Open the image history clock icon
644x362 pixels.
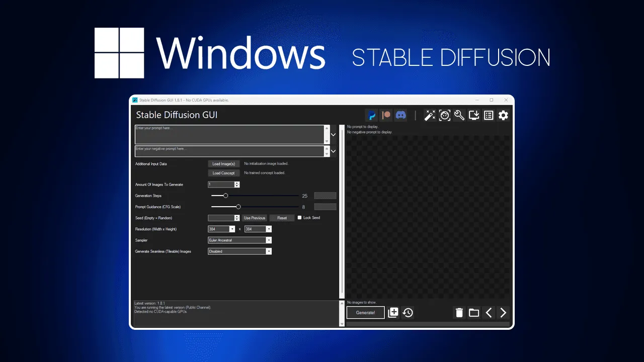click(408, 312)
